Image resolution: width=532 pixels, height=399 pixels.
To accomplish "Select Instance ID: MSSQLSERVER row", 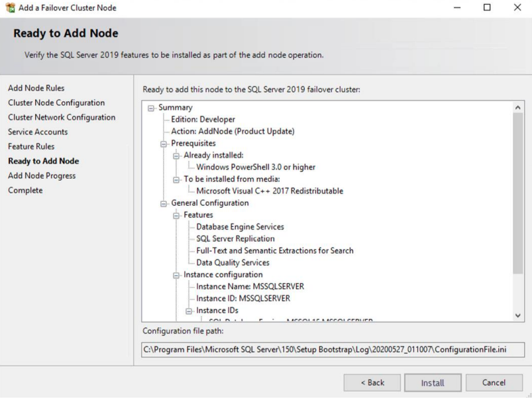I will click(x=243, y=298).
